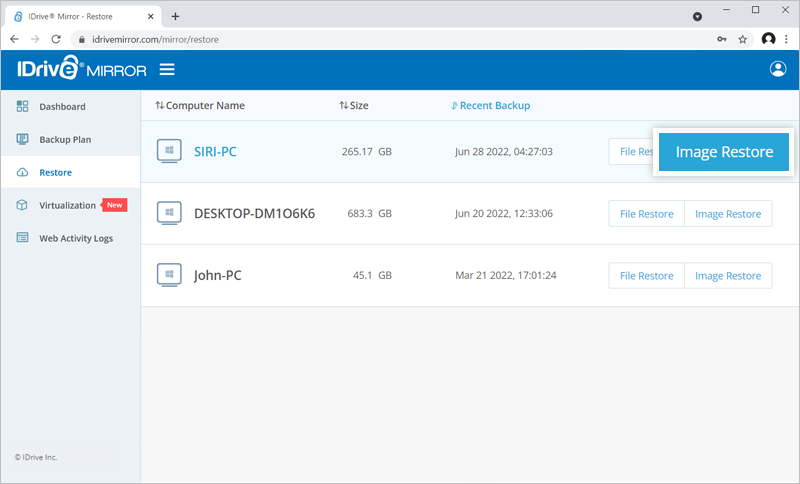Select the John-PC computer name
Image resolution: width=800 pixels, height=484 pixels.
(x=217, y=275)
